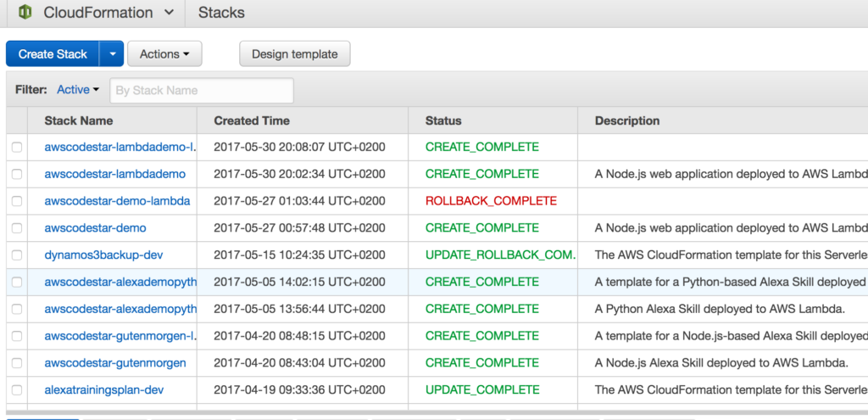868x420 pixels.
Task: Click the dynamos3backup-dev description text
Action: click(x=731, y=255)
